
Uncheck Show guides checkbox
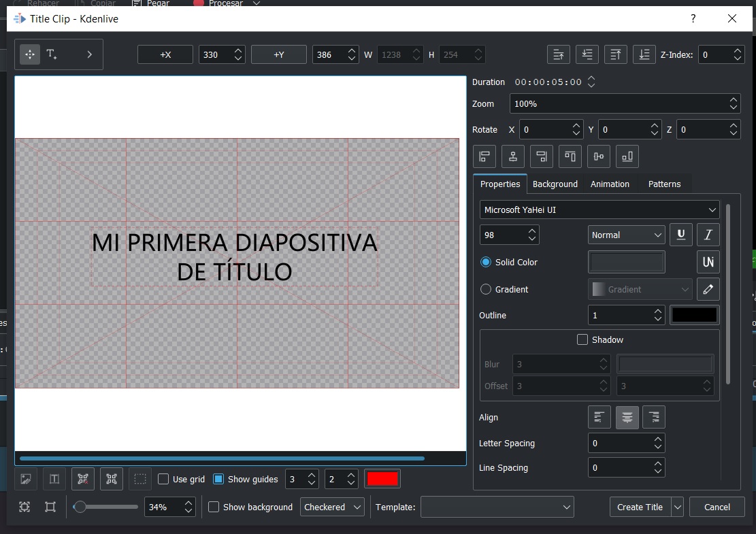click(218, 479)
